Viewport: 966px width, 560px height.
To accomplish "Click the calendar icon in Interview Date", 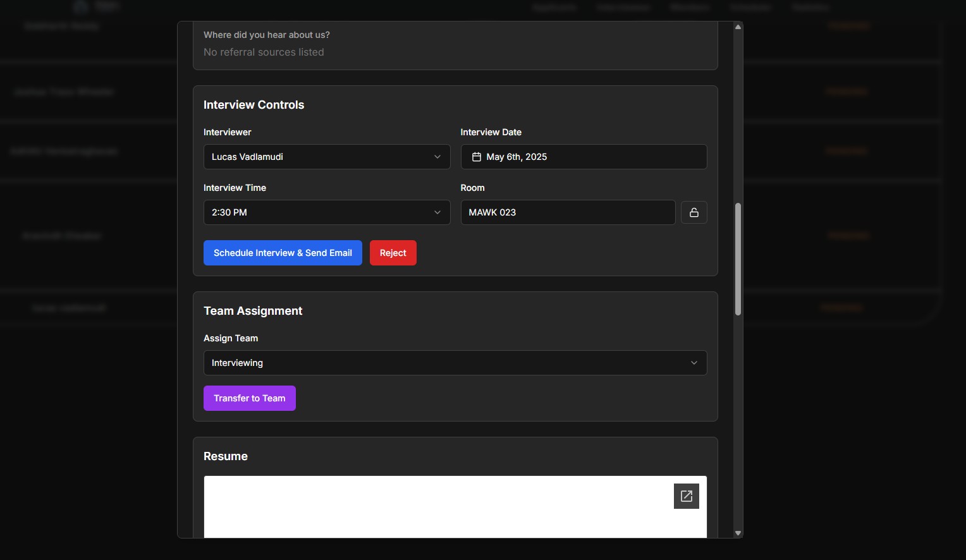I will coord(477,157).
